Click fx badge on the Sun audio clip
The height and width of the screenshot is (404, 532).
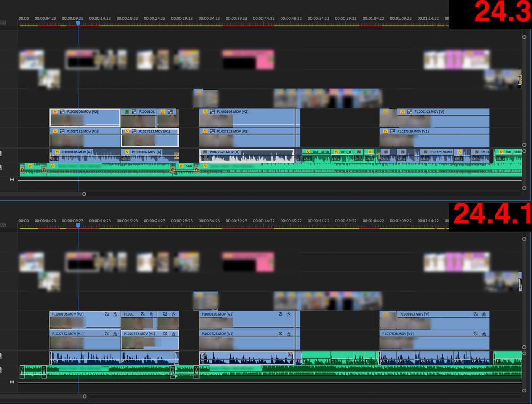(181, 166)
